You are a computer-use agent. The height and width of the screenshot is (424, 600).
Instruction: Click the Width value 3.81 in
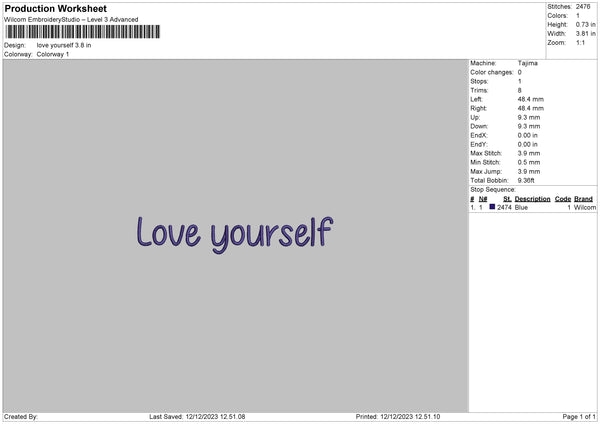coord(586,34)
